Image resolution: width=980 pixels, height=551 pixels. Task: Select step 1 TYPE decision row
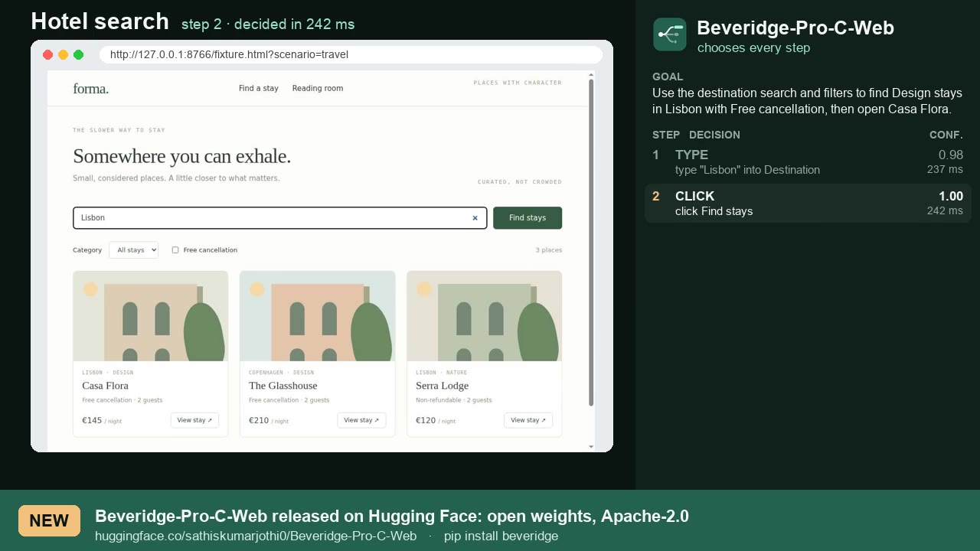(808, 161)
